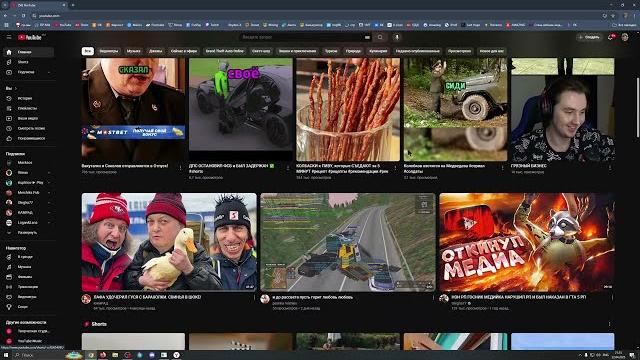Click the search magnifier button
This screenshot has width=640, height=360.
(380, 37)
